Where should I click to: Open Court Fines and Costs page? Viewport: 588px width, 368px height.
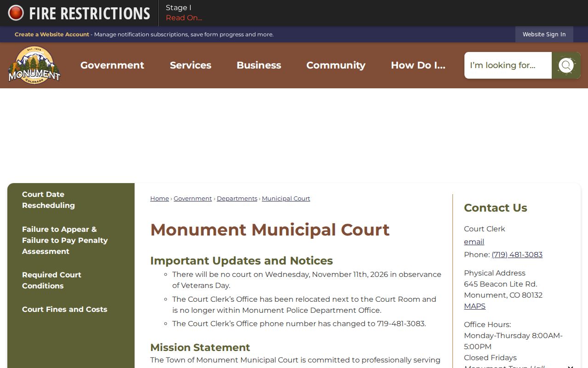(64, 309)
